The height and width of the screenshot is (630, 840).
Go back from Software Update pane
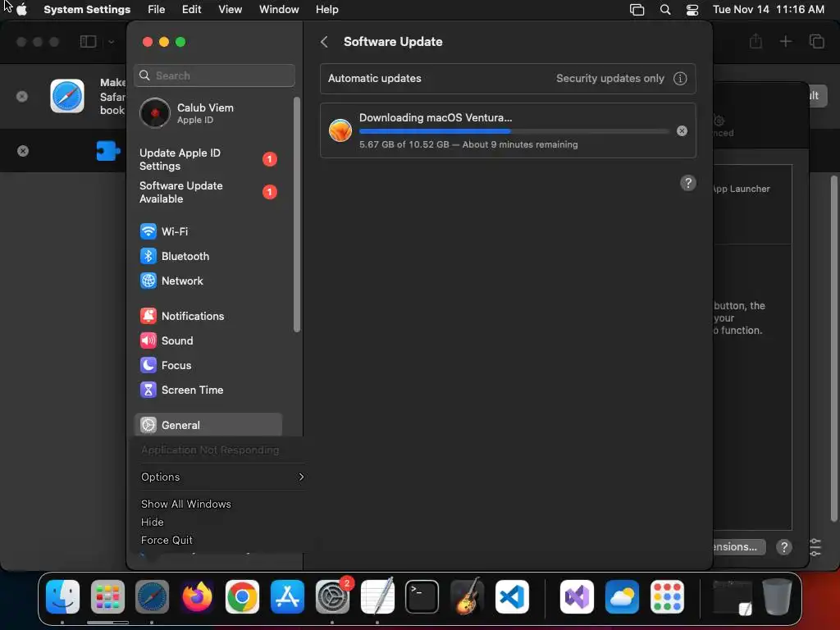[324, 42]
